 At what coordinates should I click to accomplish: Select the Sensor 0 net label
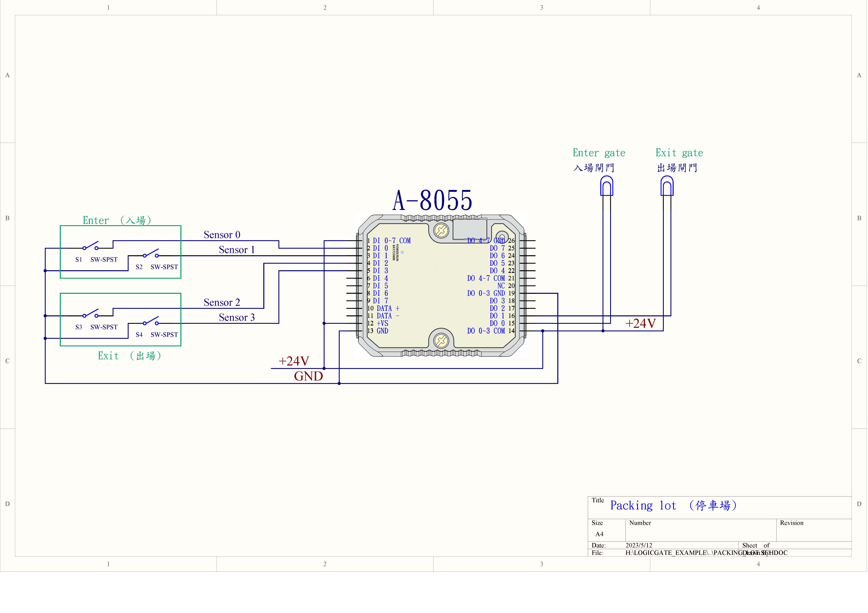click(222, 235)
